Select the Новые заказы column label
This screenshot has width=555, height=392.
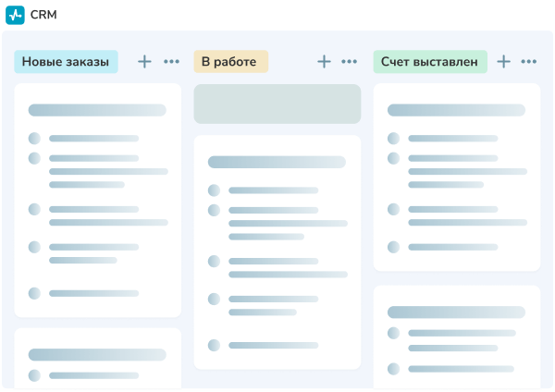pyautogui.click(x=66, y=62)
